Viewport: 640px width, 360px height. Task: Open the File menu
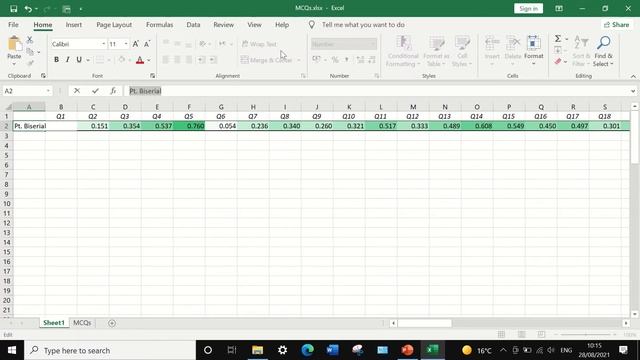coord(13,24)
